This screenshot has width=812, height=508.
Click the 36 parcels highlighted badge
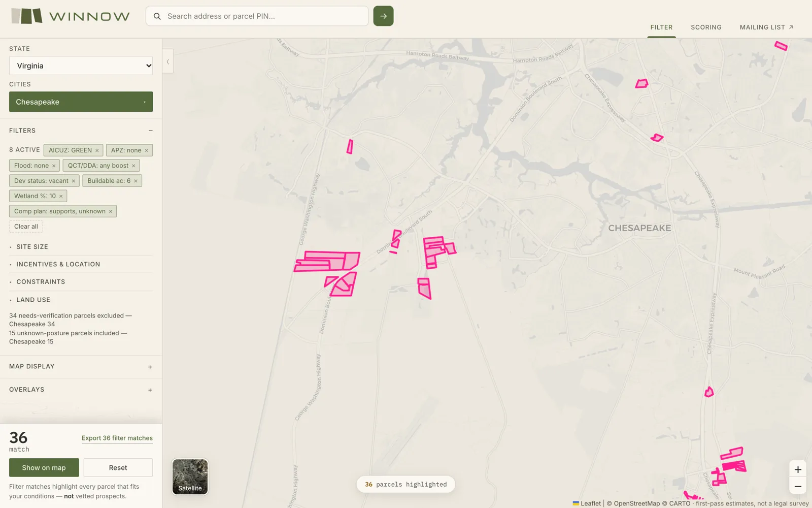406,484
